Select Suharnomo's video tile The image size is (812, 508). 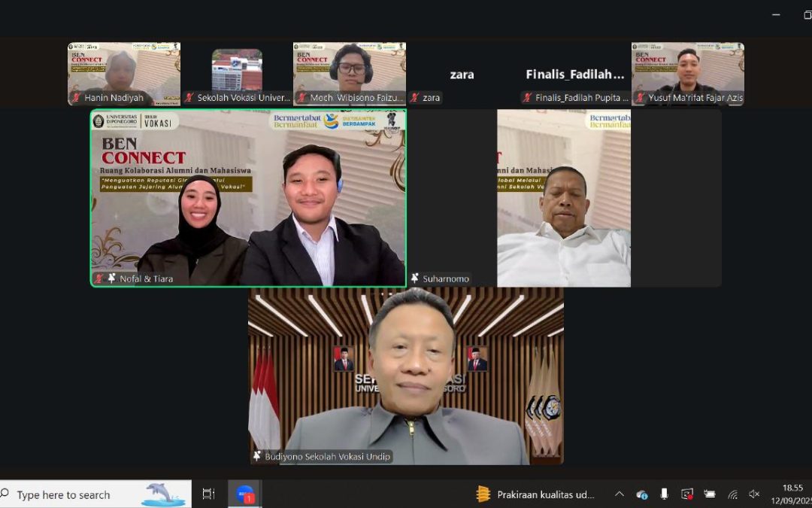coord(564,198)
